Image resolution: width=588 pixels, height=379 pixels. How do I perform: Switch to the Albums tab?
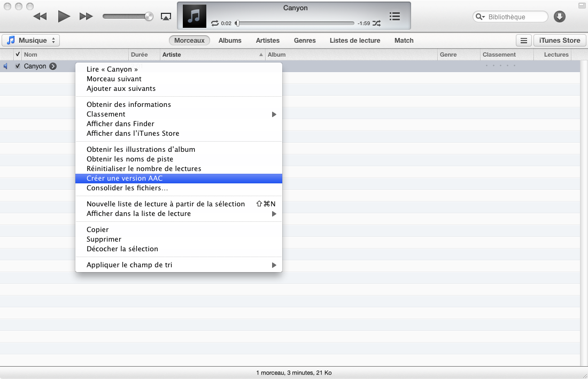coord(230,41)
